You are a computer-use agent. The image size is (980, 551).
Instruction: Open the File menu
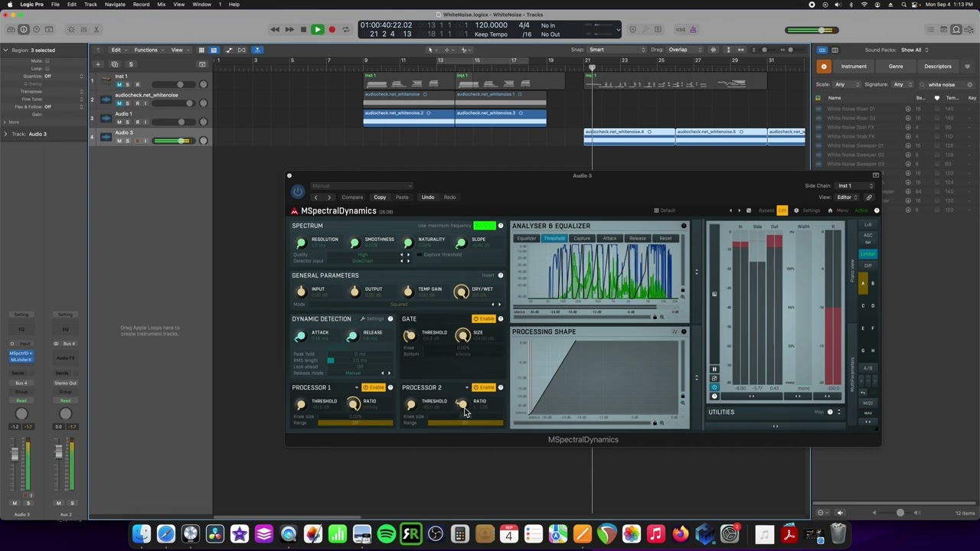coord(55,5)
